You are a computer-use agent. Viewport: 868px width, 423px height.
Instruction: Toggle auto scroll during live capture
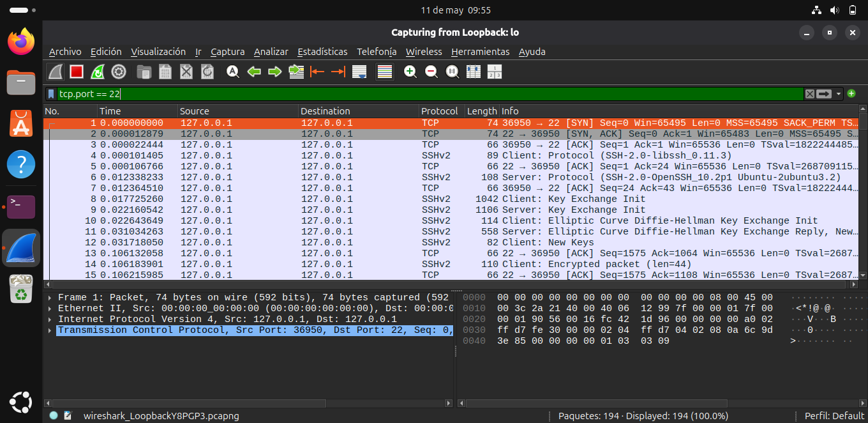tap(359, 72)
